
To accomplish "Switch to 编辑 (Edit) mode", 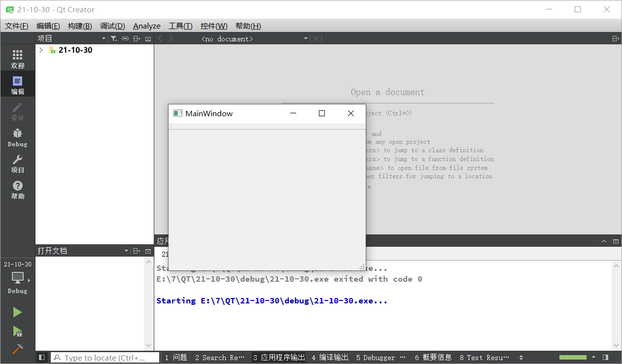I will tap(18, 85).
